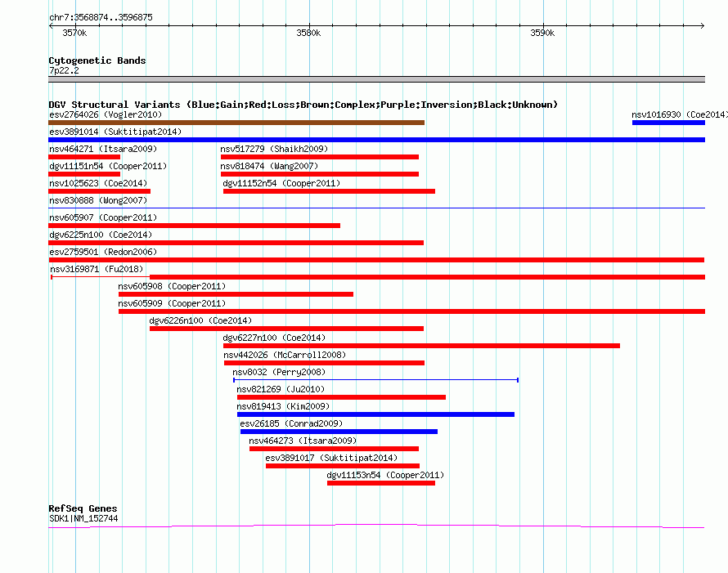Select nsv1016930 (Coe2014) blue gain bar
The height and width of the screenshot is (573, 728).
pos(668,123)
